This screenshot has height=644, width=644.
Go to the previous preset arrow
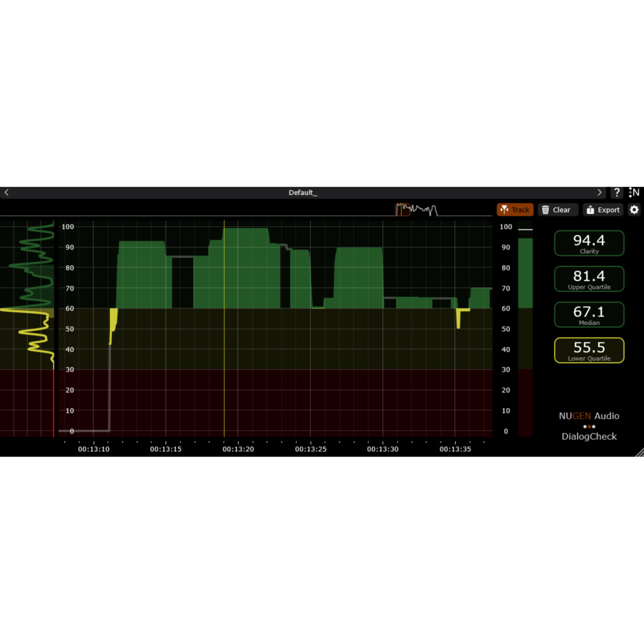[6, 192]
